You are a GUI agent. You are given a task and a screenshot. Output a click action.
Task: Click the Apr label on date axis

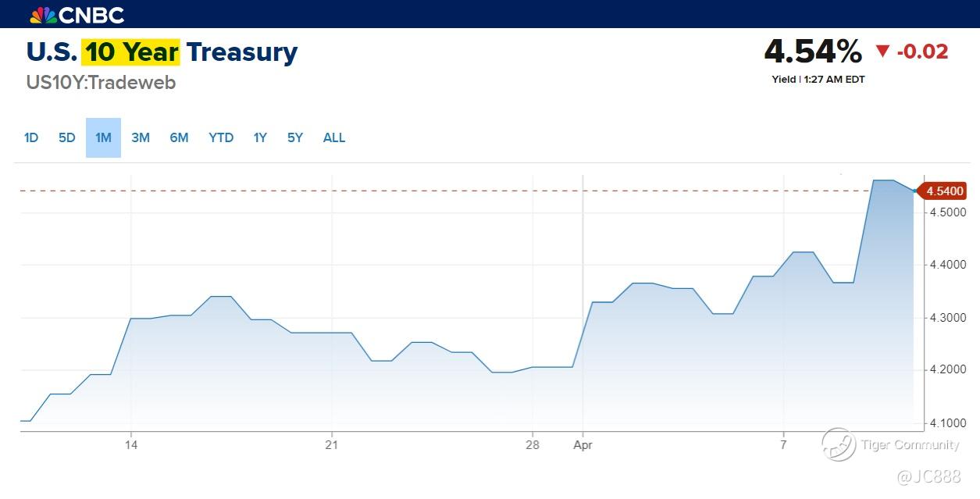pos(582,445)
